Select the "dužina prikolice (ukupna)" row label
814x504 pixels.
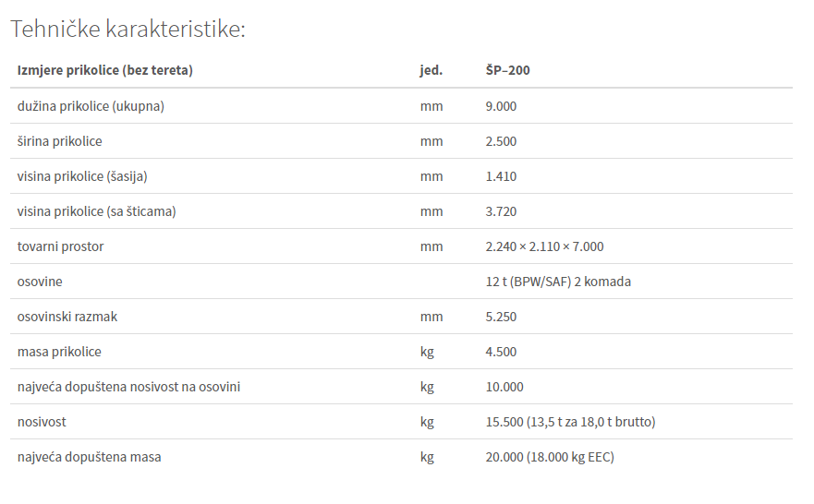tap(91, 106)
